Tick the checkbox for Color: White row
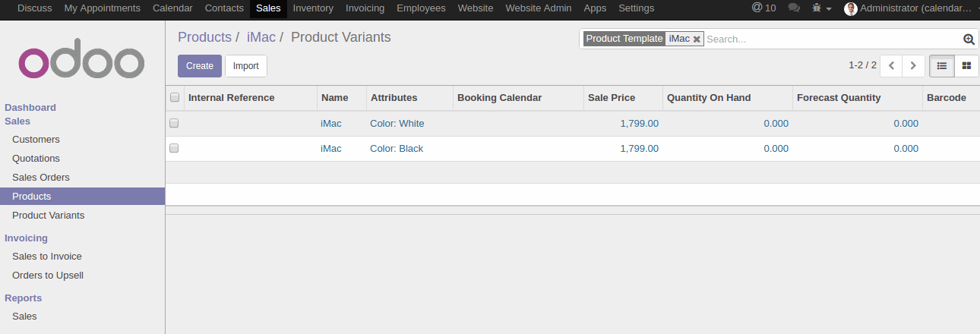The height and width of the screenshot is (334, 980). click(174, 123)
